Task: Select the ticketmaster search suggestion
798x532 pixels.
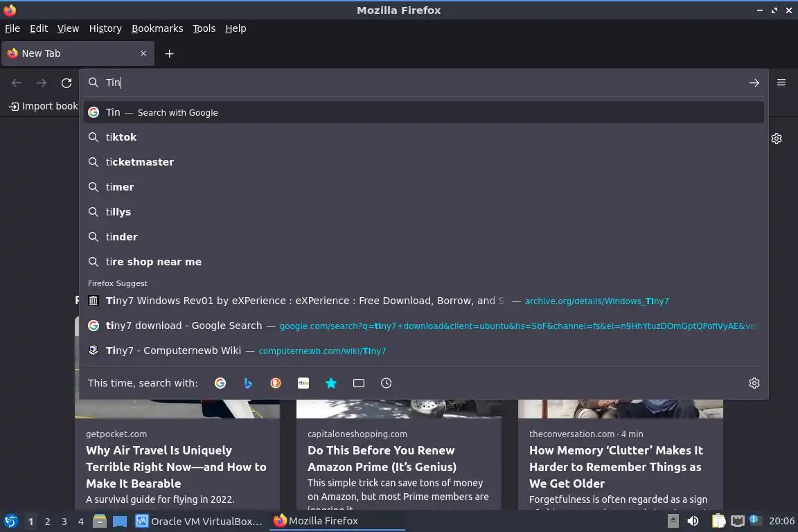Action: coord(423,162)
